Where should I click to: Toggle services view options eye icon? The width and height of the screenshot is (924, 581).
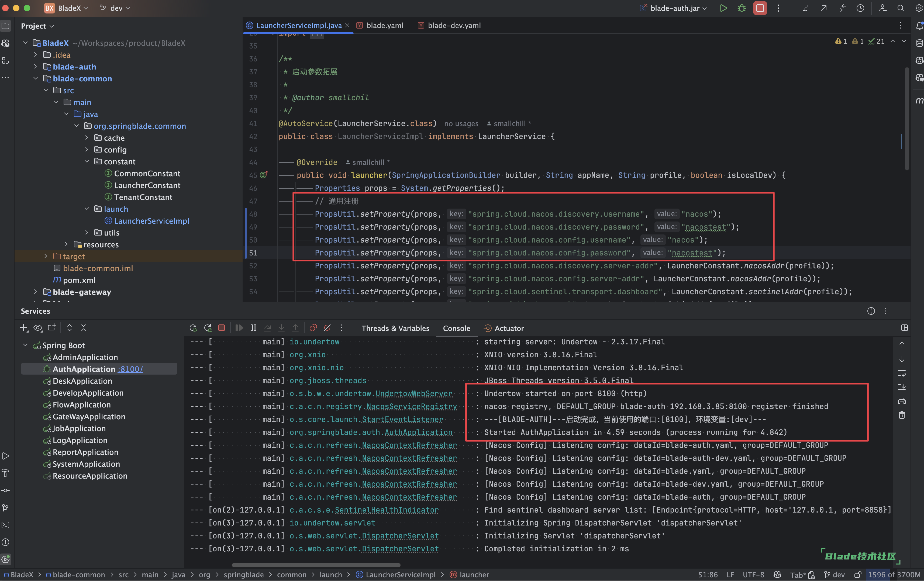(x=38, y=328)
